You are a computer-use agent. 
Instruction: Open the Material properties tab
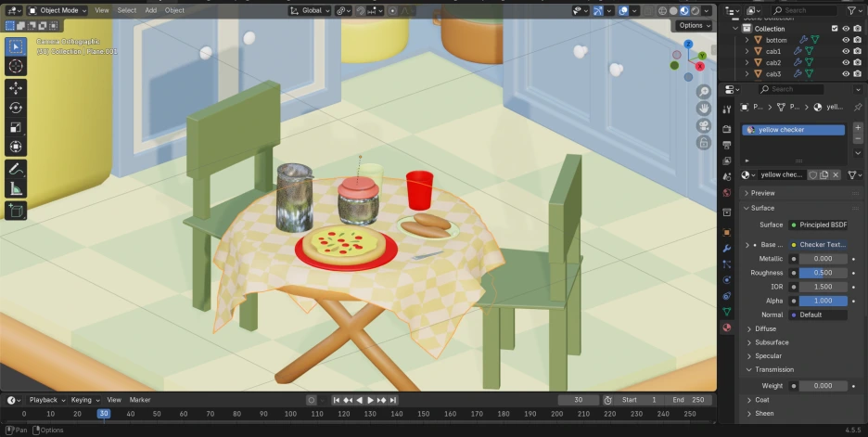pyautogui.click(x=727, y=328)
